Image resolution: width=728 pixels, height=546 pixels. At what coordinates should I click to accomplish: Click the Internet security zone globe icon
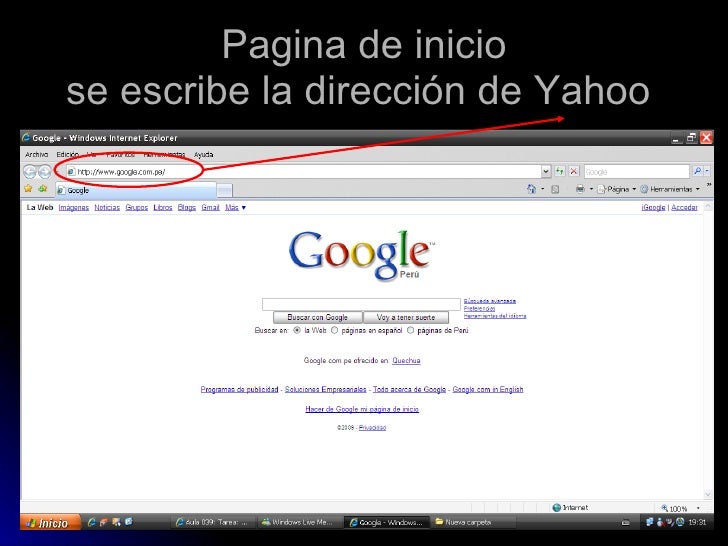tap(557, 507)
